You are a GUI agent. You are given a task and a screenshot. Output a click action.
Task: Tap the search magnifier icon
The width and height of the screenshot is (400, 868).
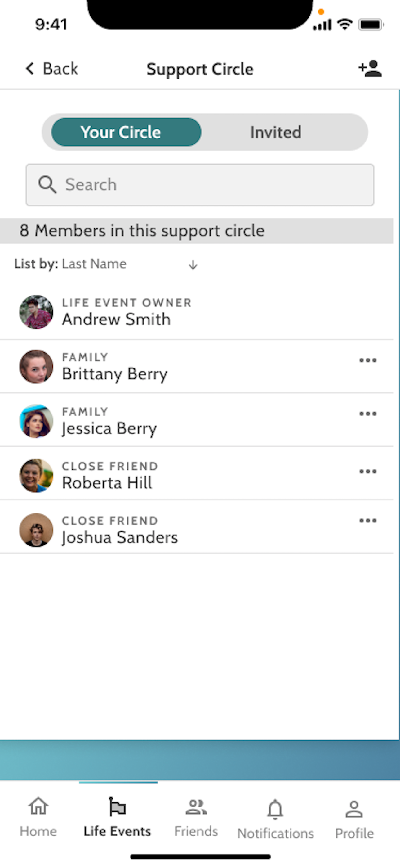coord(47,184)
